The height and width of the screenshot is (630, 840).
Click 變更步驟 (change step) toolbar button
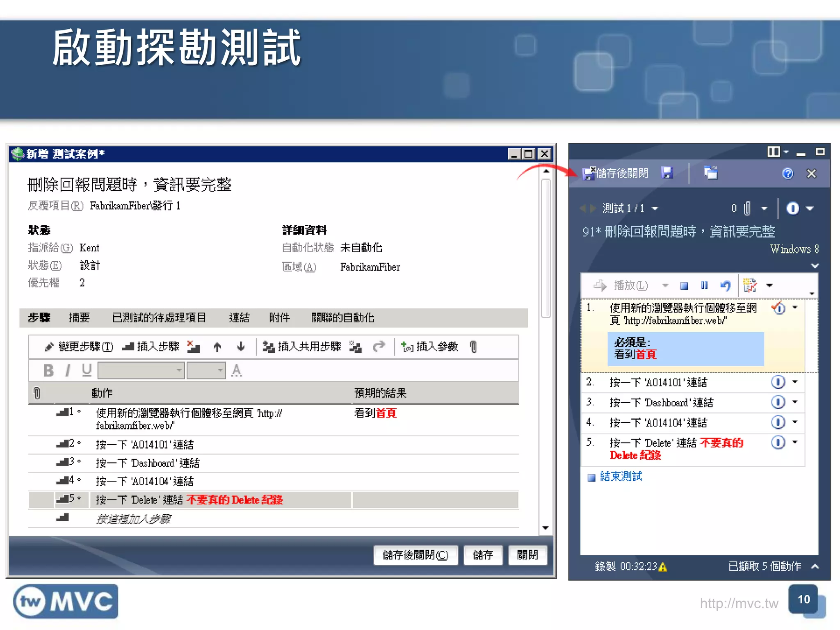tap(79, 347)
